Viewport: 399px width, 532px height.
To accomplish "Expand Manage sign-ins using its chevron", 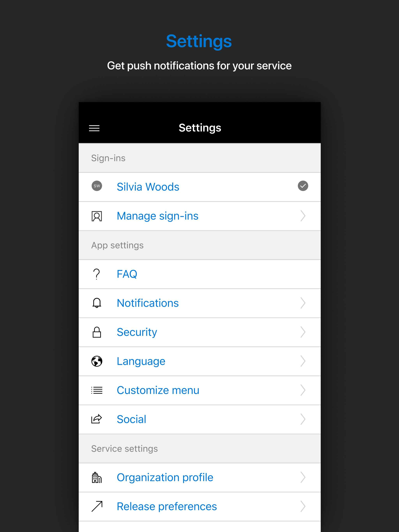I will (303, 216).
